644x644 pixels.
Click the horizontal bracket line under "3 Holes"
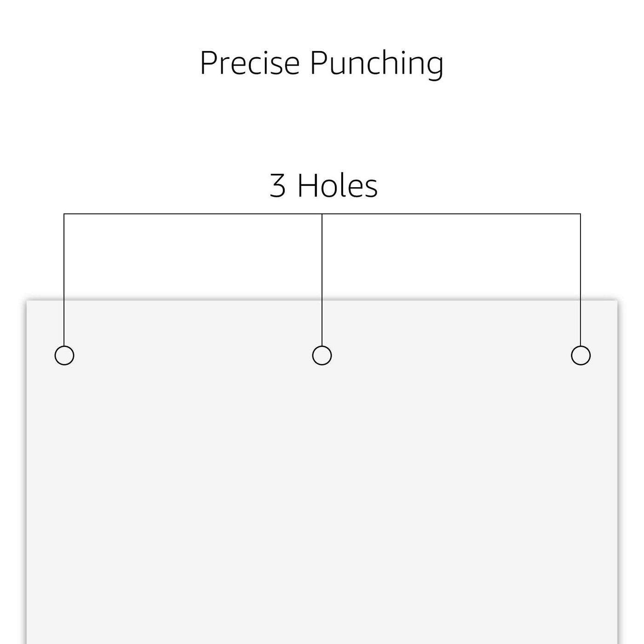(322, 214)
